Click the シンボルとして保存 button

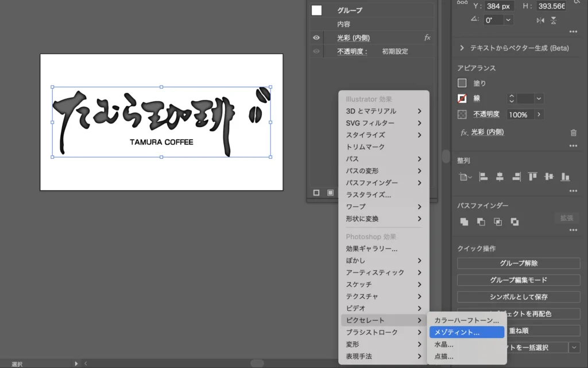(519, 297)
